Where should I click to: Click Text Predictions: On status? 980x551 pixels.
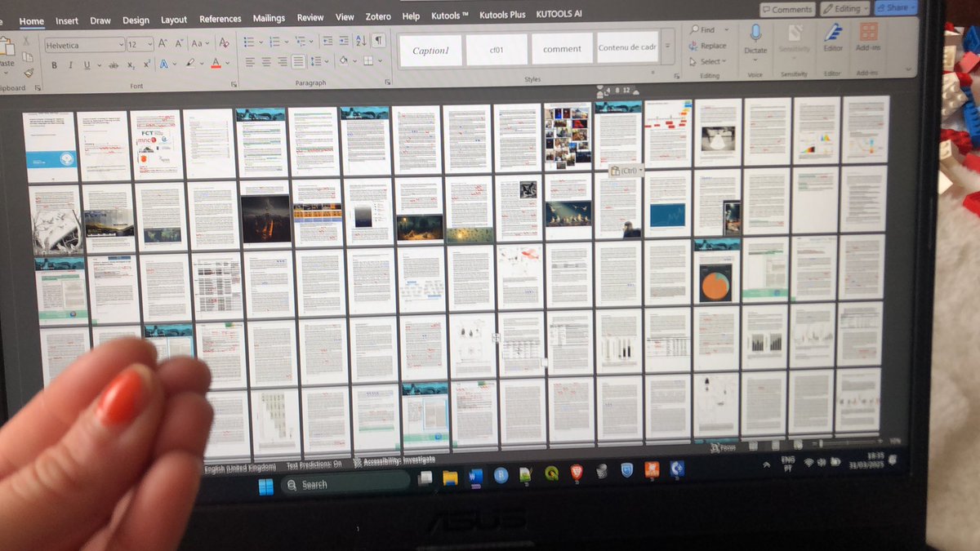[314, 464]
